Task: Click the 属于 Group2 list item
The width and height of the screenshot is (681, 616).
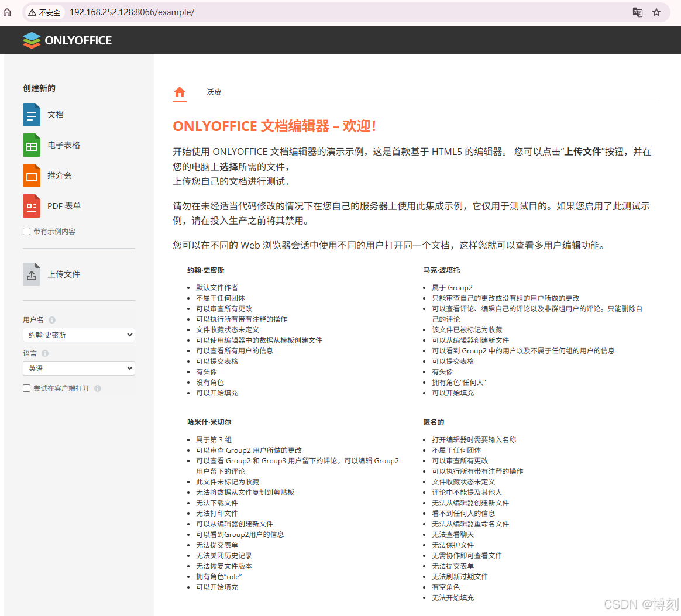Action: (452, 288)
